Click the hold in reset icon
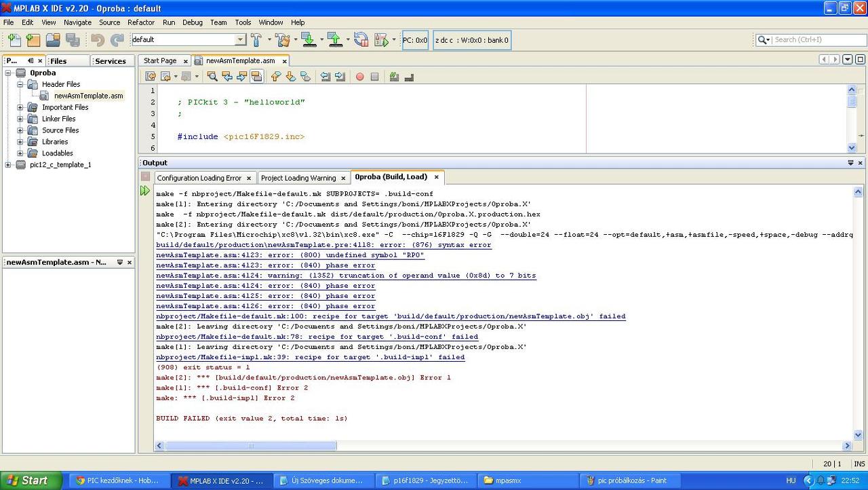Screen dimensions: 868x490 361,40
